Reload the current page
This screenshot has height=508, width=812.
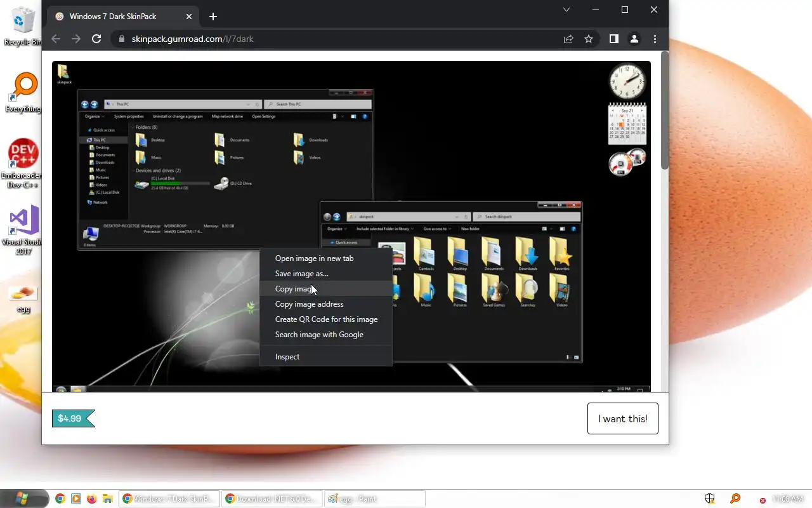96,39
